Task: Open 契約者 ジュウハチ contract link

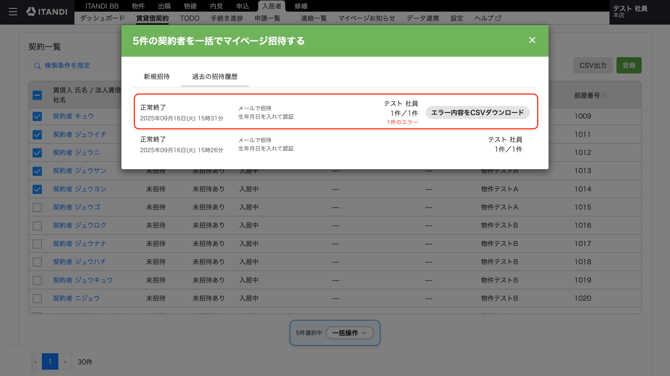Action: (x=79, y=262)
